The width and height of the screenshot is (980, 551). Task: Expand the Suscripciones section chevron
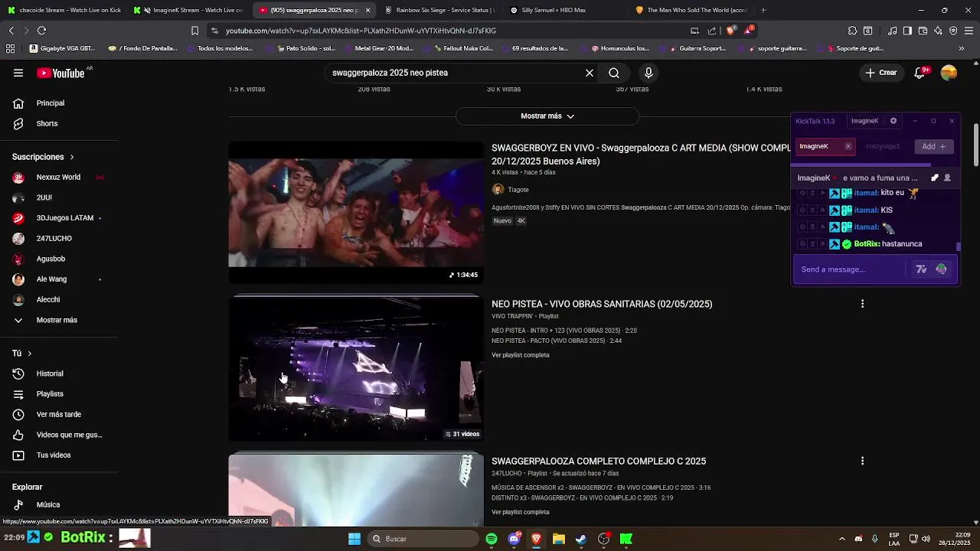[x=72, y=157]
